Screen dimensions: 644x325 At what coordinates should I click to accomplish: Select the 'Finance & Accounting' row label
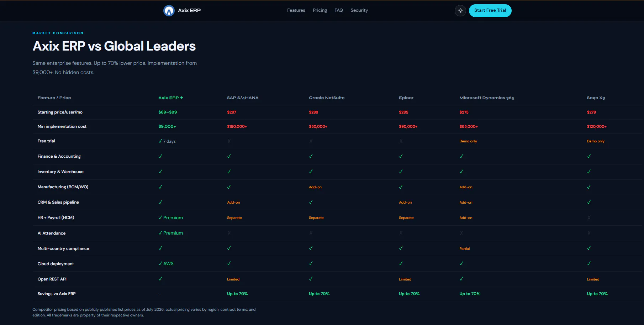click(x=59, y=156)
